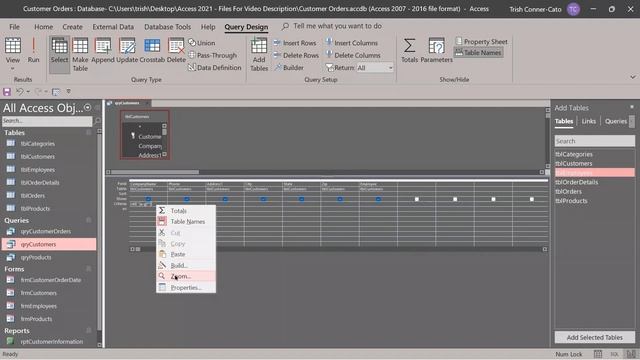Viewport: 640px width, 360px height.
Task: Click Delete Columns in Query Setup
Action: [353, 55]
